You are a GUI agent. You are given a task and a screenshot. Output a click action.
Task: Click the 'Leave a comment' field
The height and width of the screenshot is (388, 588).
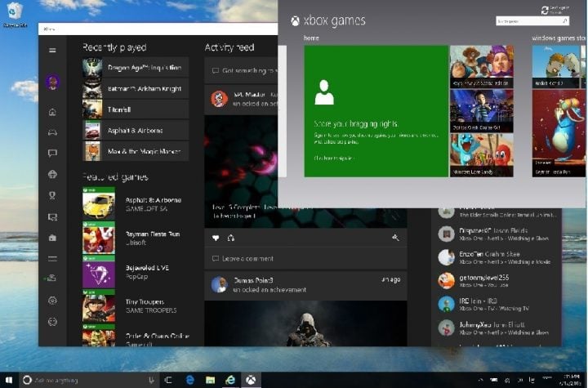305,259
